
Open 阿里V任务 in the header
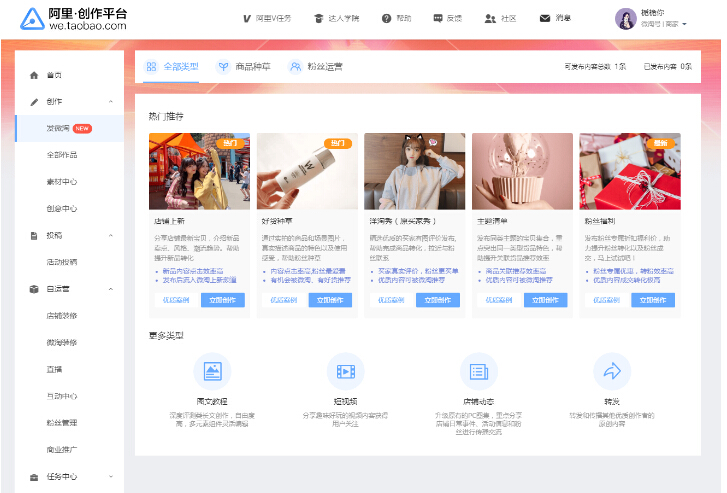[270, 18]
